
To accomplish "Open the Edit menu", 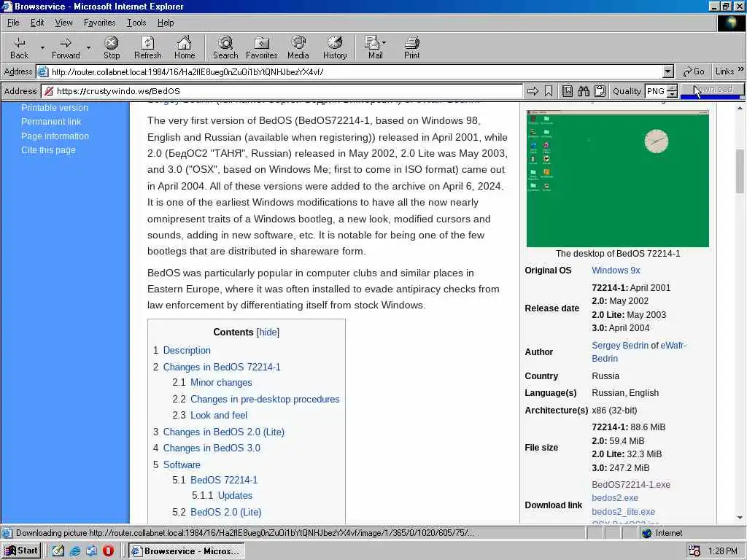I will [x=36, y=23].
